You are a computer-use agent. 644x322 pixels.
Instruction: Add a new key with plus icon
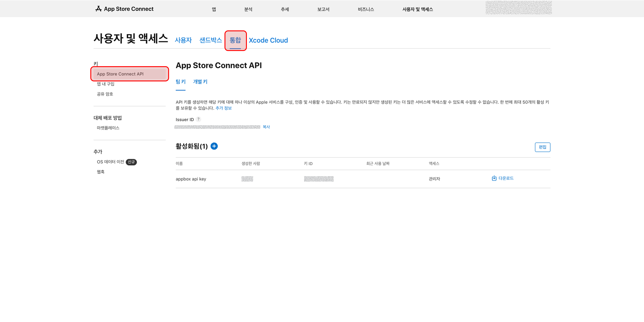coord(214,146)
